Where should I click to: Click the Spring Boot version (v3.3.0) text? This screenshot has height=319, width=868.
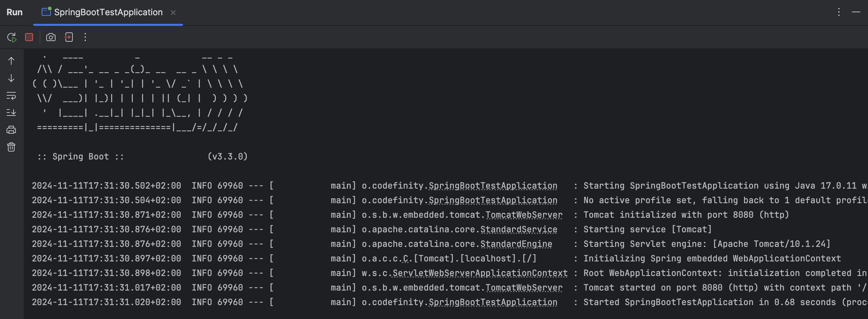tap(228, 157)
